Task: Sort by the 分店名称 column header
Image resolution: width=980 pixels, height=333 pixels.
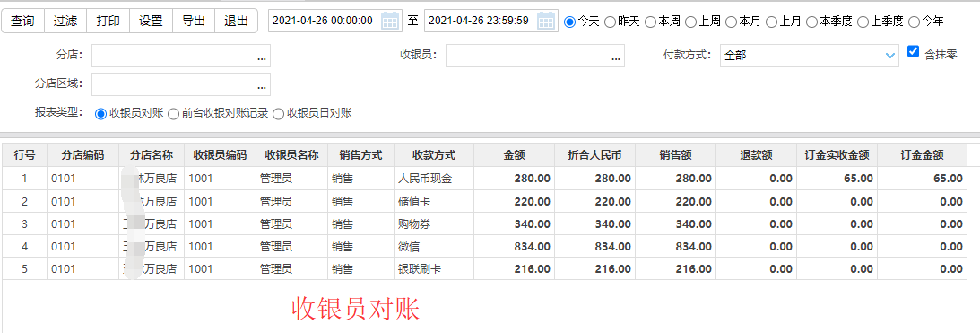Action: [152, 154]
